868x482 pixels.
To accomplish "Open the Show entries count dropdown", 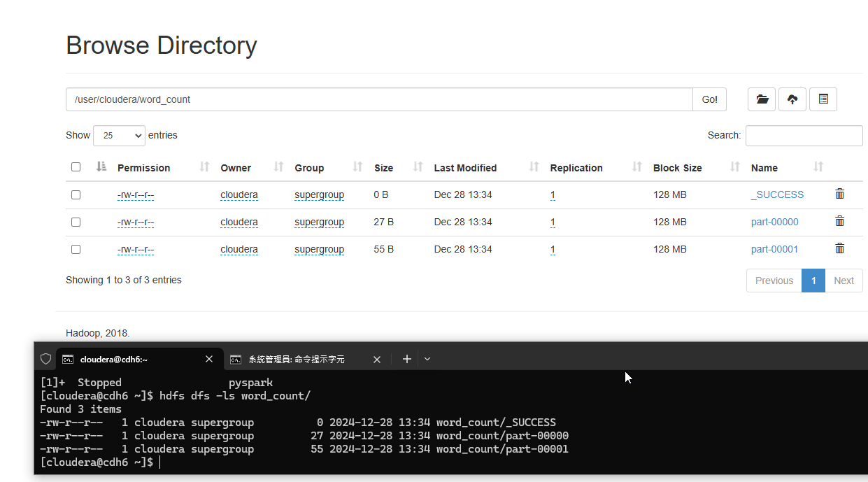I will click(x=119, y=136).
